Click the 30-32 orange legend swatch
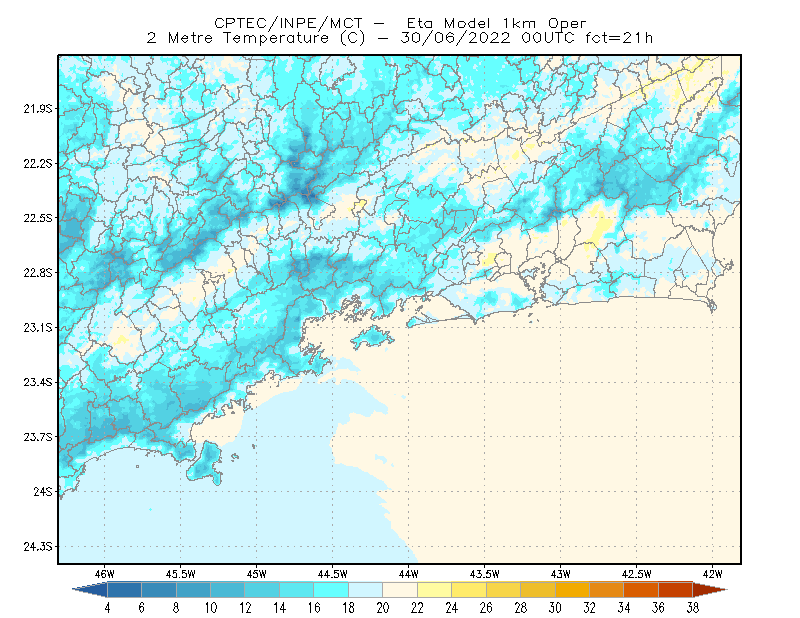Viewport: 800px width, 618px height. coord(572,590)
